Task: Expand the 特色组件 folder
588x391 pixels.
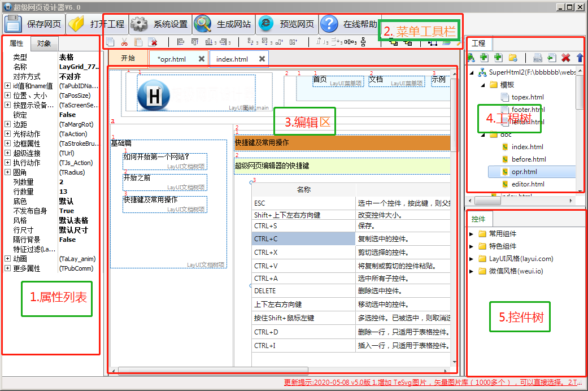Action: 472,246
